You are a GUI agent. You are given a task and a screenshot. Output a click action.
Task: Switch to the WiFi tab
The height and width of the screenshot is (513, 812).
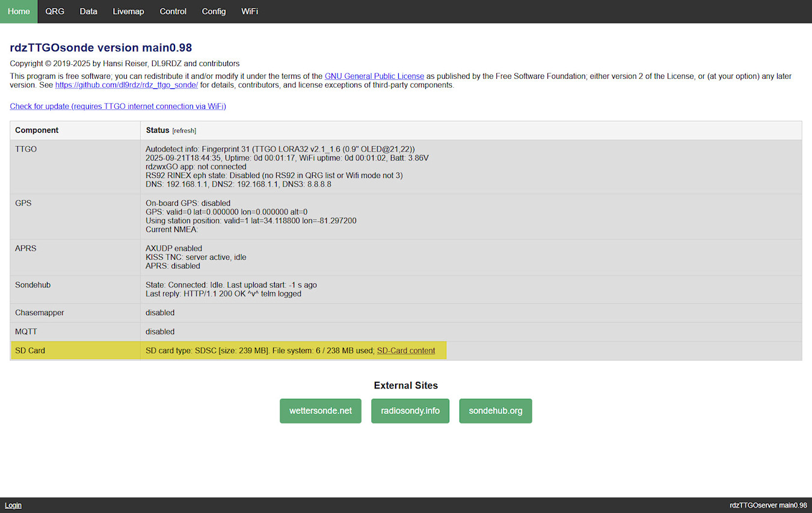pyautogui.click(x=250, y=11)
